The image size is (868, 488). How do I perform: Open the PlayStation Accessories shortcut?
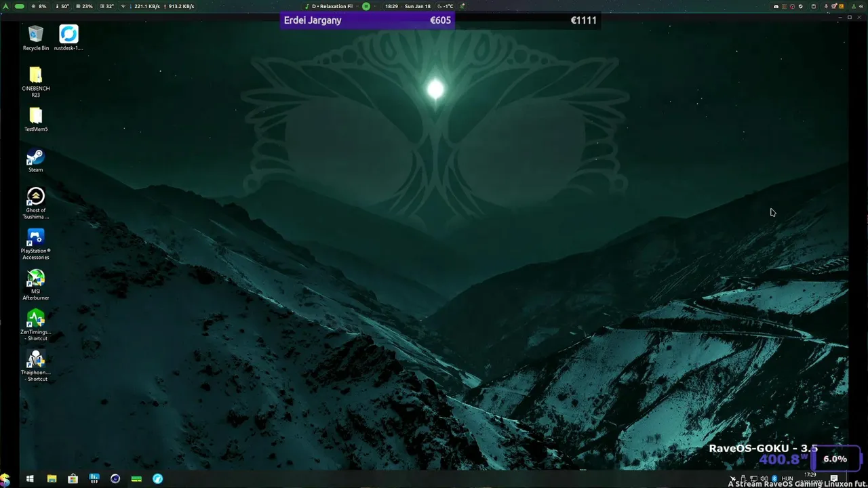35,245
